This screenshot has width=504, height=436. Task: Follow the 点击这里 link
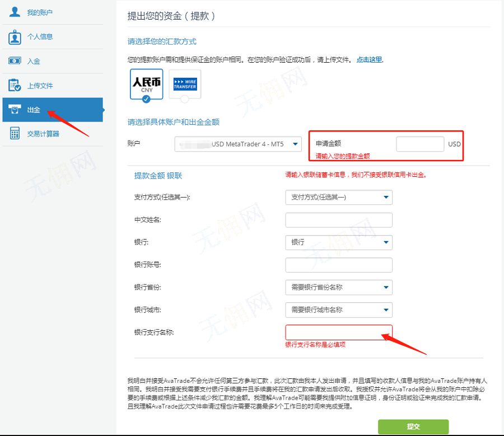(369, 59)
